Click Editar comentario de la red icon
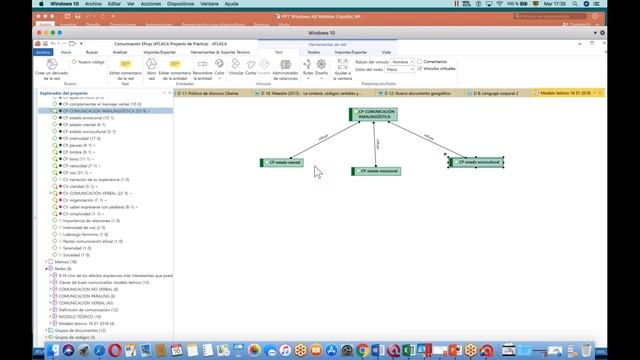The image size is (640, 360). pos(125,64)
